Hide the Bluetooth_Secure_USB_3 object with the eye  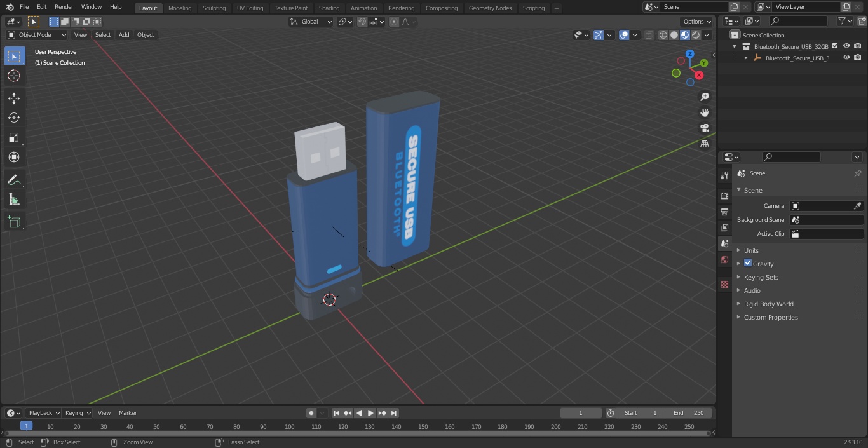point(846,57)
